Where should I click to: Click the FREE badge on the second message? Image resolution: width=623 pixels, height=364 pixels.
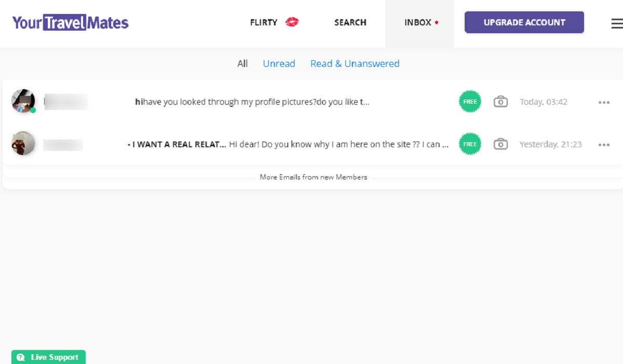pos(470,144)
